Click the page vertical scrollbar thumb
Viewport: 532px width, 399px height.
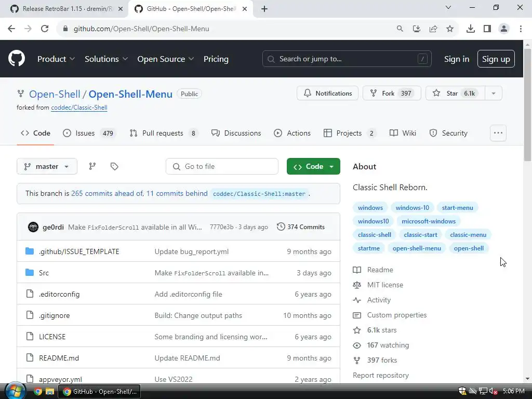[527, 105]
